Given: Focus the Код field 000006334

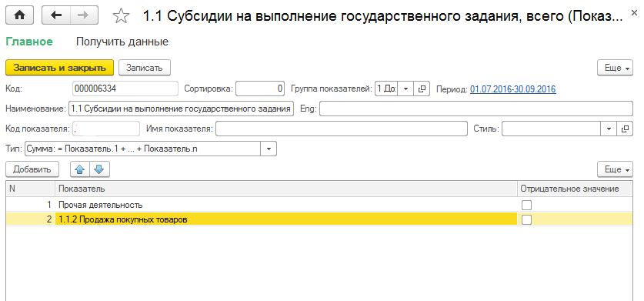Looking at the screenshot, I should pos(125,89).
